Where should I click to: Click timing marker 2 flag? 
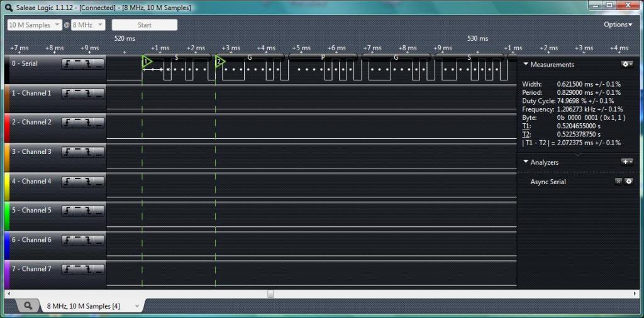[219, 62]
